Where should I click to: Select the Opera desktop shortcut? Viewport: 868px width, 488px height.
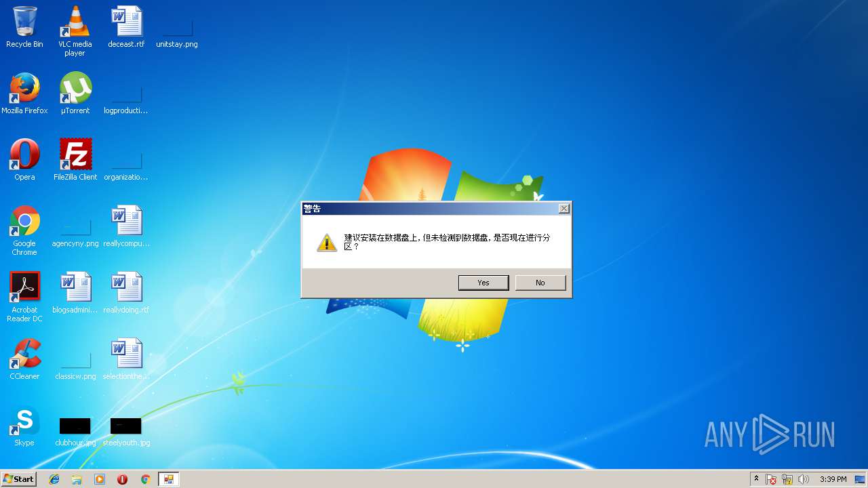(x=24, y=160)
